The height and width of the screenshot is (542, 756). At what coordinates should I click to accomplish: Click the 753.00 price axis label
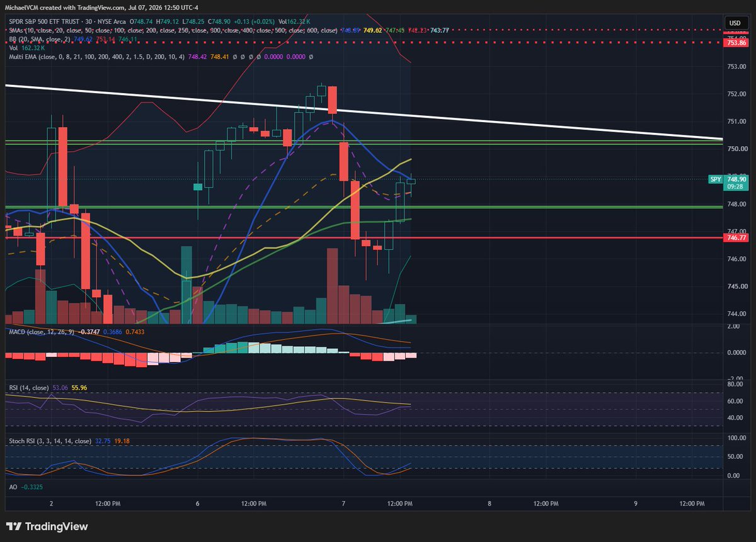[x=736, y=66]
